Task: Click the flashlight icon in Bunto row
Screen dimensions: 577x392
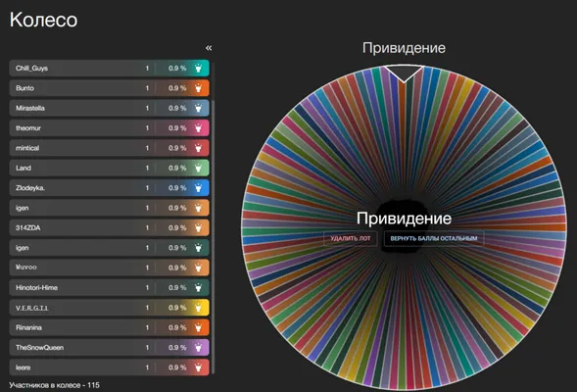Action: [x=198, y=88]
